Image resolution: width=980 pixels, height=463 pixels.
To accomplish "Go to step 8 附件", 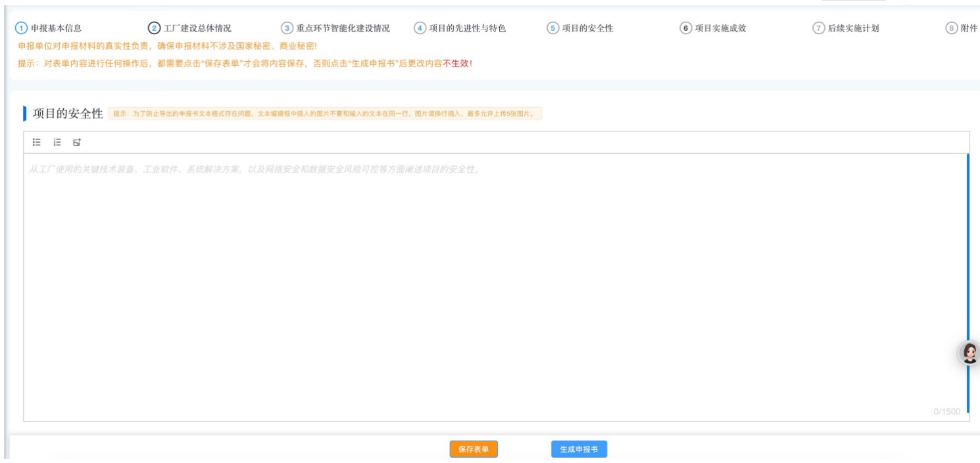I will pyautogui.click(x=962, y=28).
